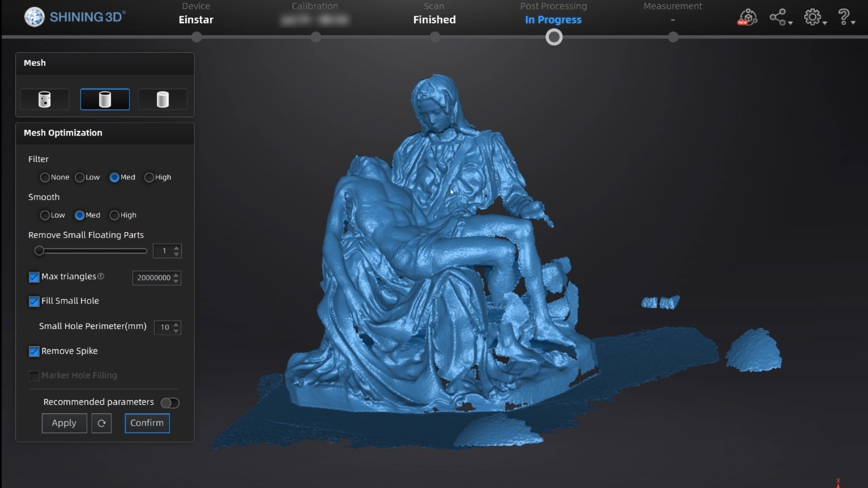This screenshot has width=868, height=488.
Task: Click the Remove Small Floating Parts slider track
Action: [91, 251]
